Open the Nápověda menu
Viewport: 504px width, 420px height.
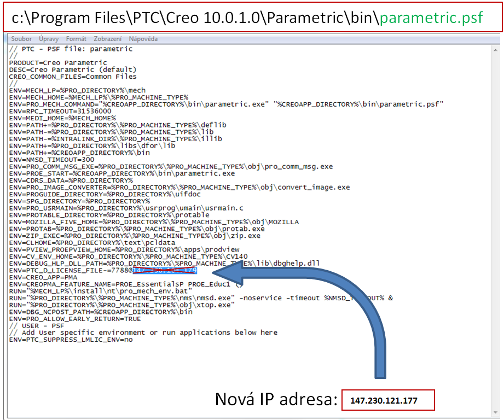pyautogui.click(x=143, y=39)
